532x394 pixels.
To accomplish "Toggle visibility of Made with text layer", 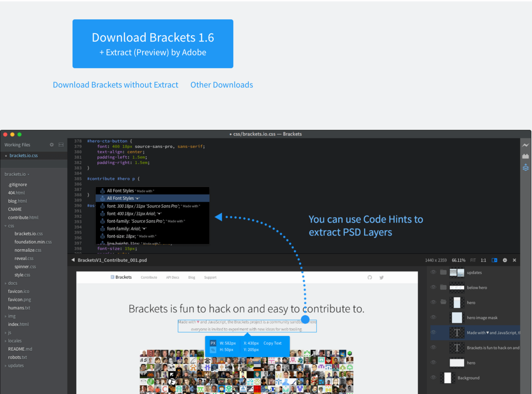I will (433, 332).
